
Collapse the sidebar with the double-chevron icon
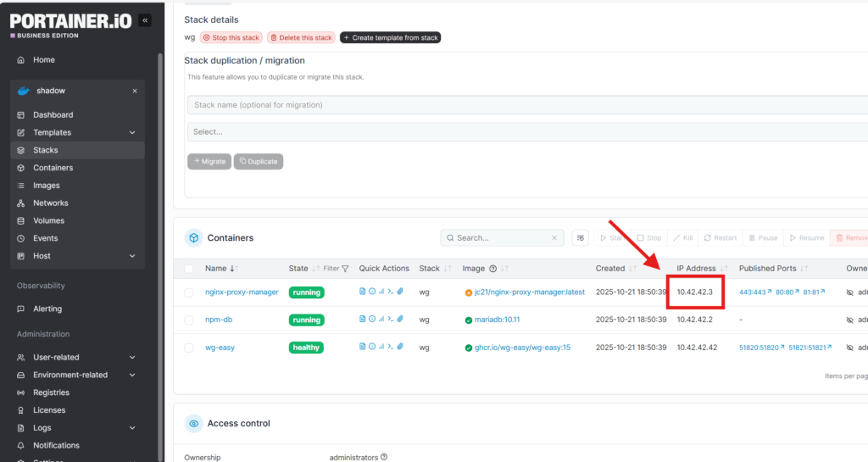[145, 20]
